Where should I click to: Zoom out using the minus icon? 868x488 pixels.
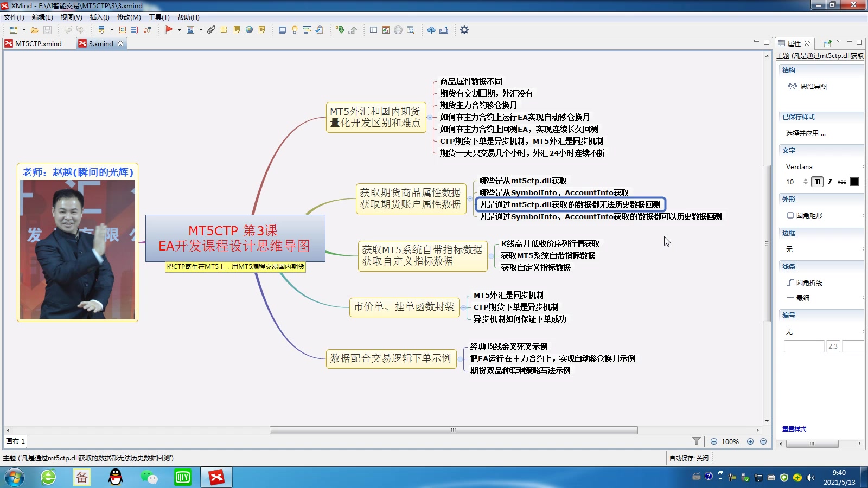tap(714, 441)
